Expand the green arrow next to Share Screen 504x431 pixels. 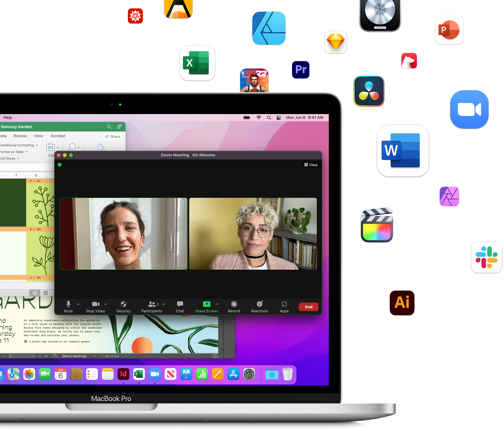pos(217,304)
